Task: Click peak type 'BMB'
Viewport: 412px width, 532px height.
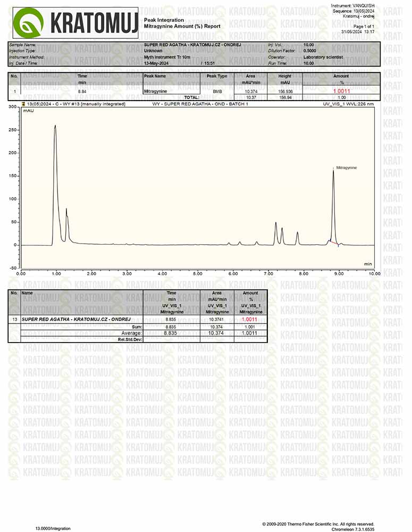Action: [x=217, y=92]
